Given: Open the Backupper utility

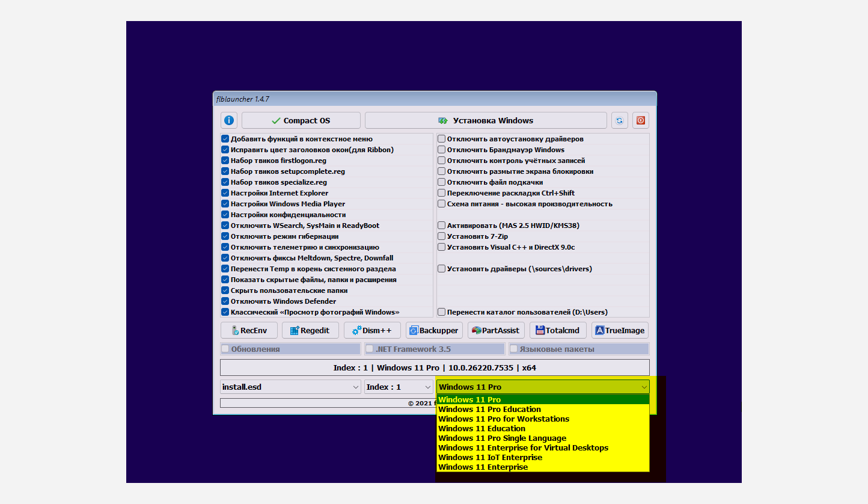Looking at the screenshot, I should click(434, 330).
